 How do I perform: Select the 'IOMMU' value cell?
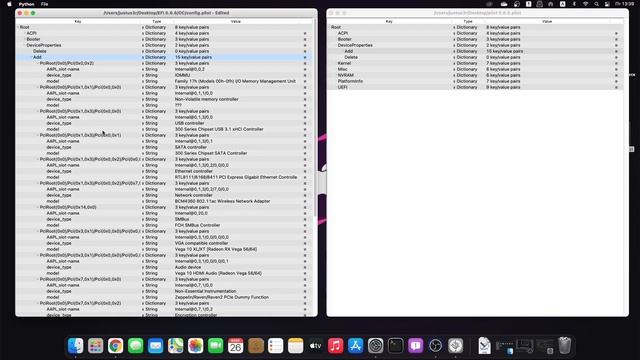[x=182, y=76]
